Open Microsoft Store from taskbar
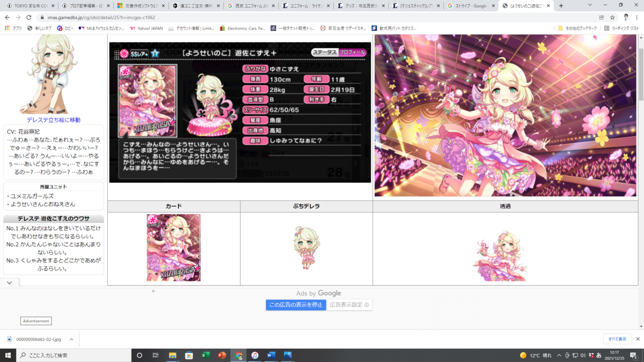Viewport: 644px width, 362px height. (x=189, y=355)
